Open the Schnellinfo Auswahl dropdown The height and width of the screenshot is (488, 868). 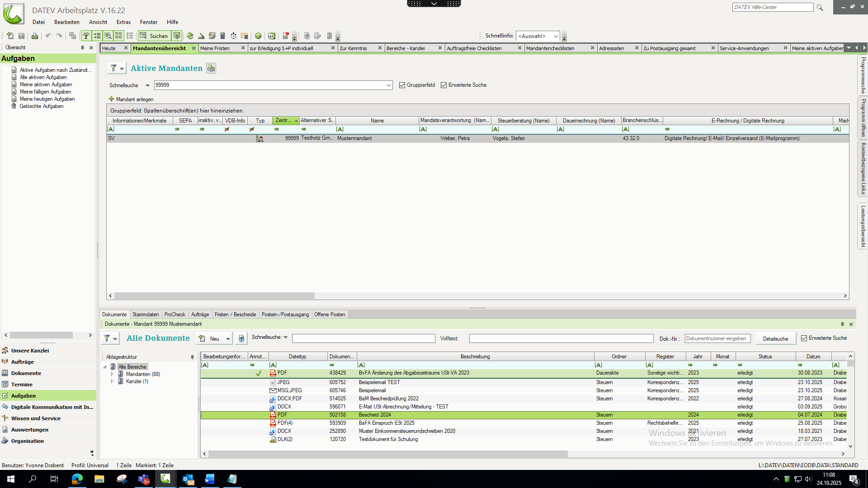click(556, 36)
